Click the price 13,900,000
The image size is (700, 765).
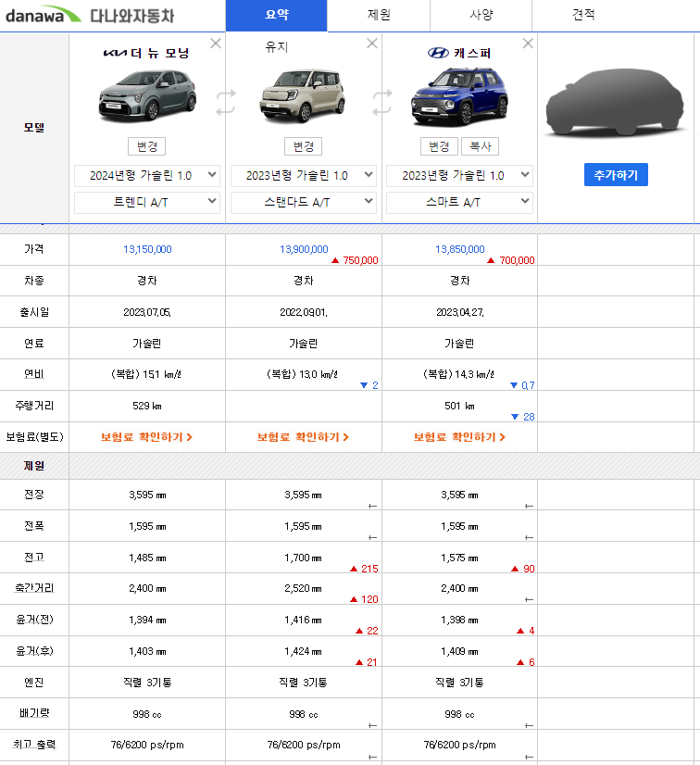304,249
